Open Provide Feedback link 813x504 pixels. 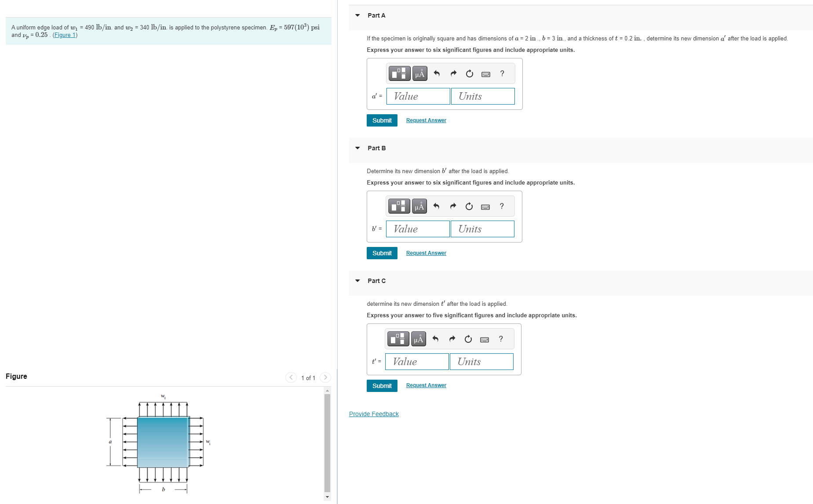(373, 413)
